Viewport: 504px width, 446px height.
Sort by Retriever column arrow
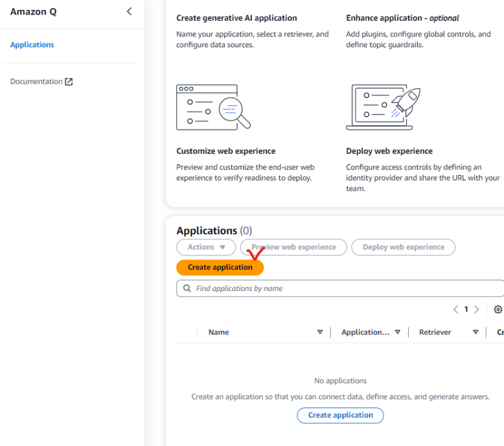click(476, 333)
